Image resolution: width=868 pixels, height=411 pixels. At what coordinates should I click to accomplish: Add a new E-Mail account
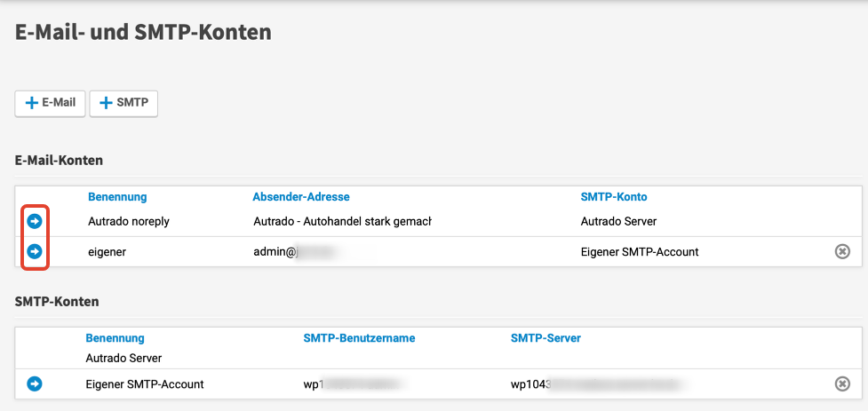[x=50, y=103]
